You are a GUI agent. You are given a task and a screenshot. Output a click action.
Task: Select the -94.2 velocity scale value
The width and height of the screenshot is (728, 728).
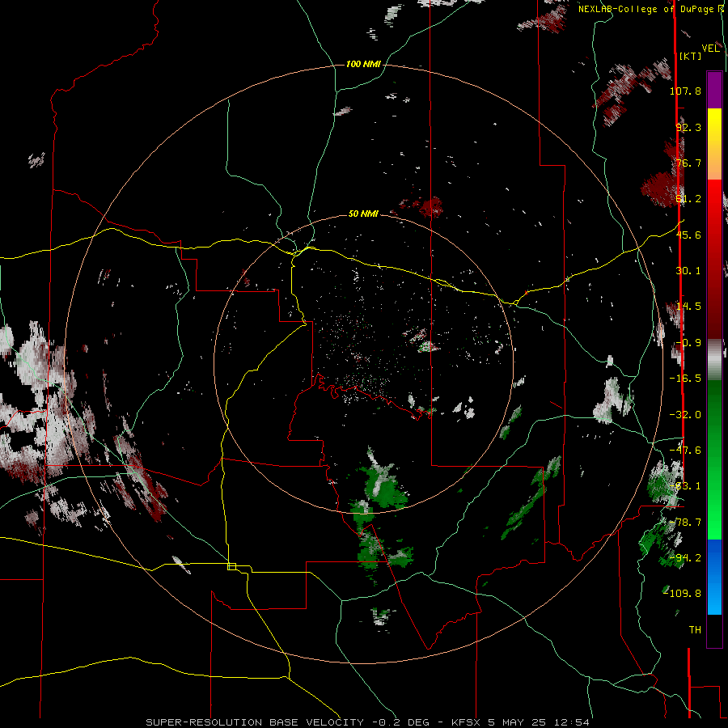(685, 557)
